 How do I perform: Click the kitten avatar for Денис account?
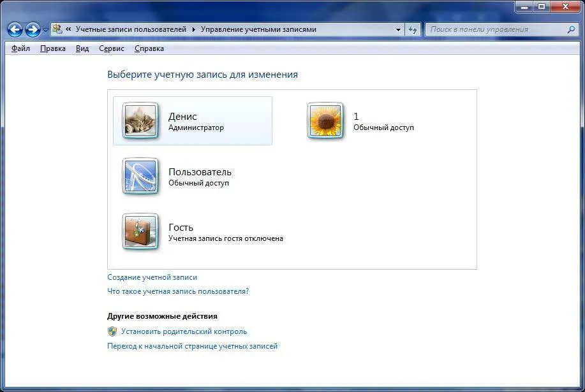coord(140,120)
